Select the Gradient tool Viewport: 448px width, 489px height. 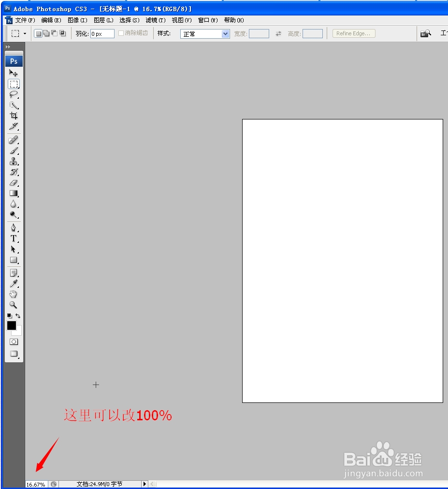click(x=14, y=193)
